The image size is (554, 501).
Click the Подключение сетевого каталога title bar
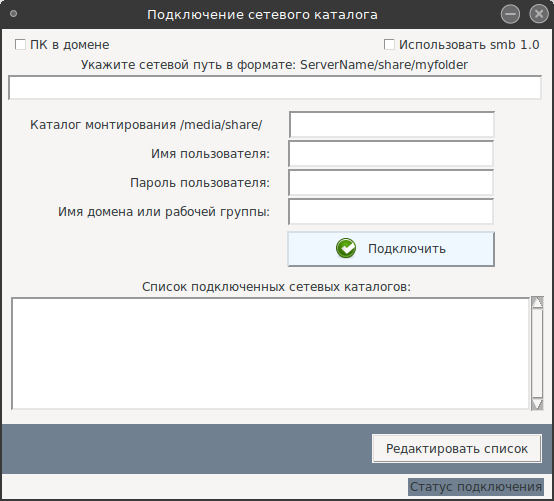(262, 15)
